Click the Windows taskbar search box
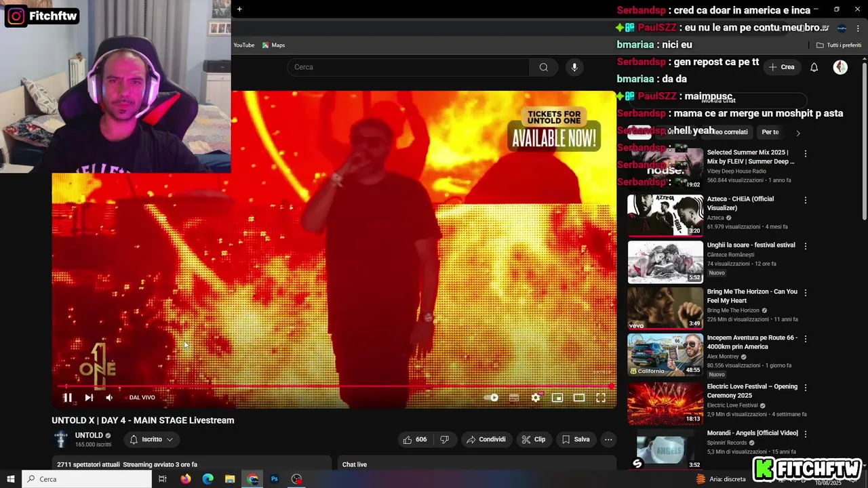Image resolution: width=868 pixels, height=488 pixels. pyautogui.click(x=87, y=479)
